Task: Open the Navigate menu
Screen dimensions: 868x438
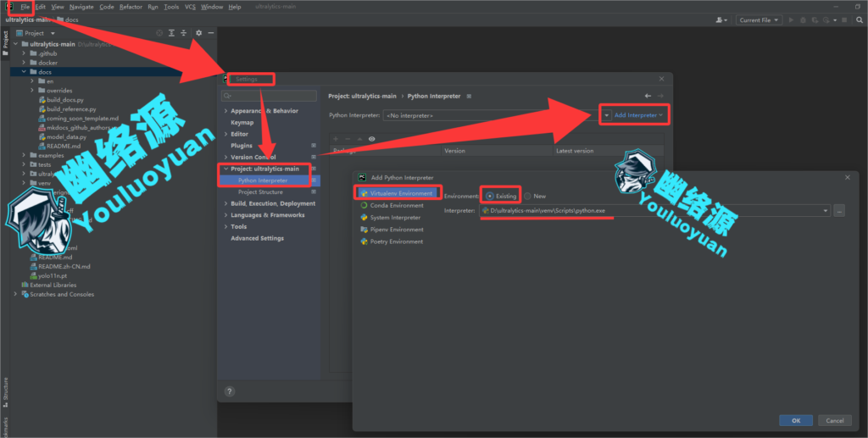Action: (x=82, y=7)
